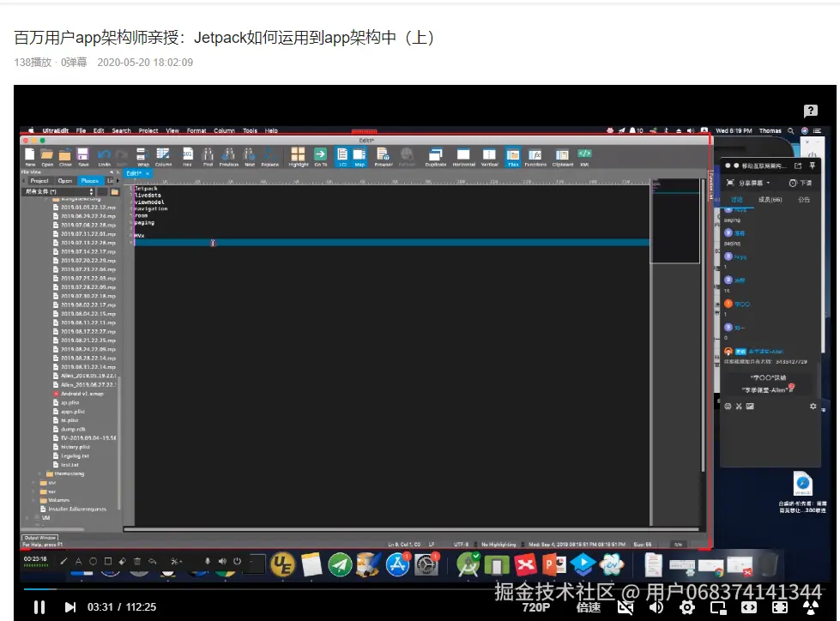Toggle Hex mode in toolbar
Viewport: 840px width, 621px height.
pyautogui.click(x=188, y=156)
